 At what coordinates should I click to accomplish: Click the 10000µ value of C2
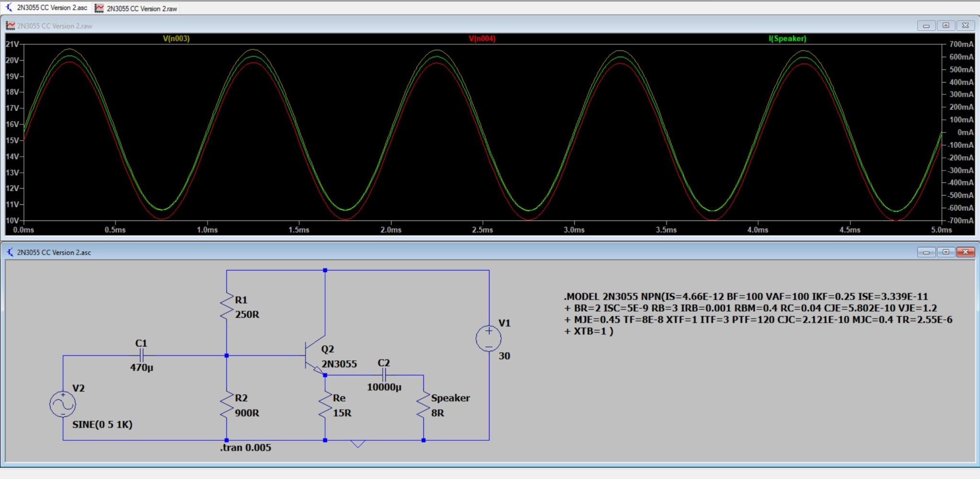pos(384,387)
